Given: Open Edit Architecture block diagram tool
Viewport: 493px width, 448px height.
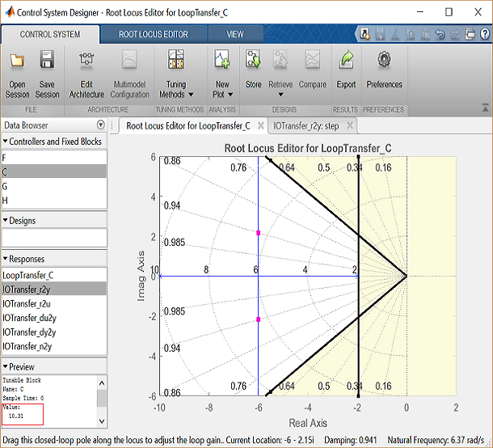Looking at the screenshot, I should coord(86,60).
